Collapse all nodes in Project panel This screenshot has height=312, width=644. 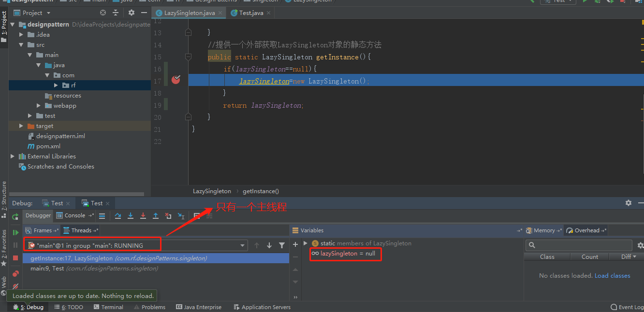(116, 13)
